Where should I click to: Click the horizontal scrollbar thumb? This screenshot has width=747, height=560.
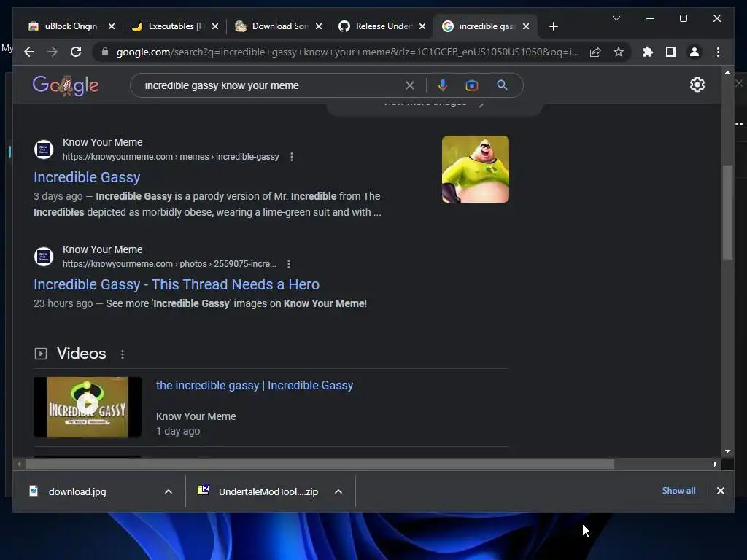[320, 464]
